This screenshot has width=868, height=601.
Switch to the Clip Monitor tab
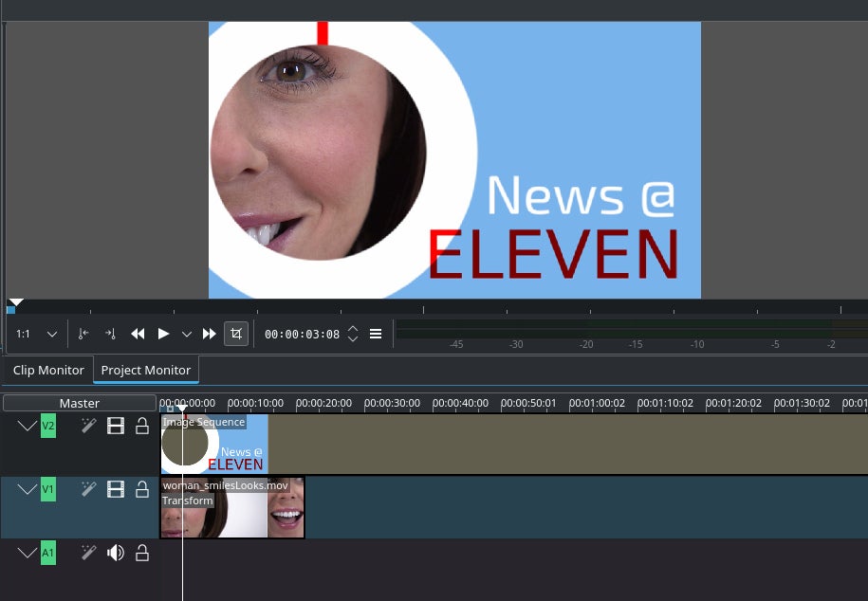coord(48,370)
